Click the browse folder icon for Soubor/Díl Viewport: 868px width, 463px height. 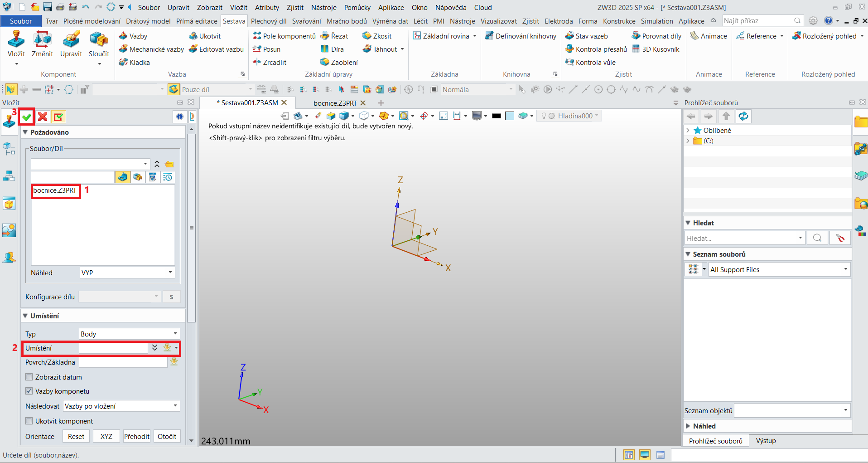point(169,164)
